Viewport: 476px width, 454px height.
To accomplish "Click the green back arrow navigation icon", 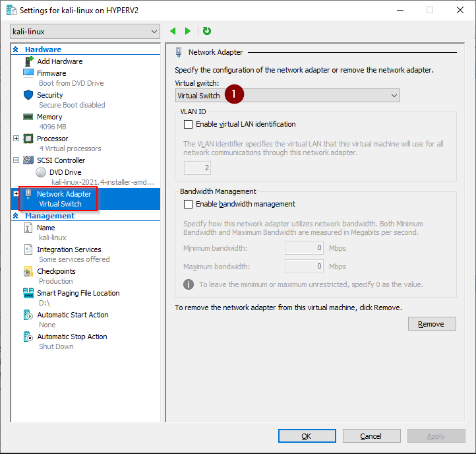I will pos(173,31).
